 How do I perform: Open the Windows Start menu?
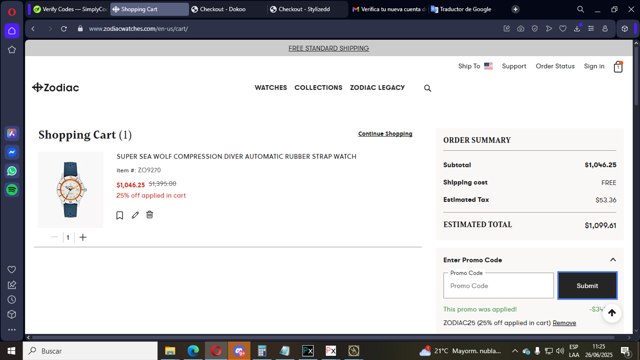(x=11, y=351)
